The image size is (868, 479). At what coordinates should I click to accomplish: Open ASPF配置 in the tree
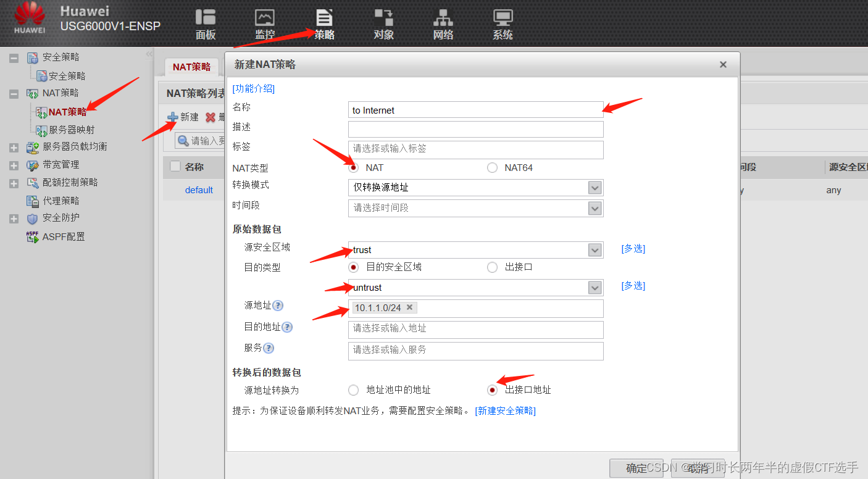click(x=64, y=236)
